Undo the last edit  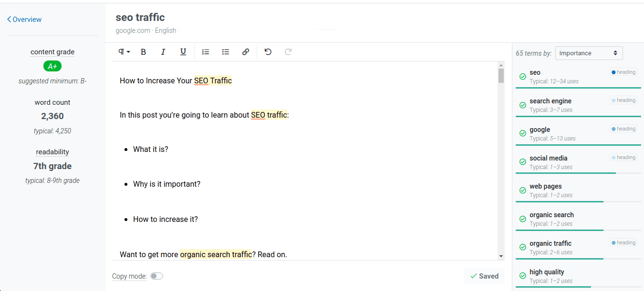click(x=268, y=51)
